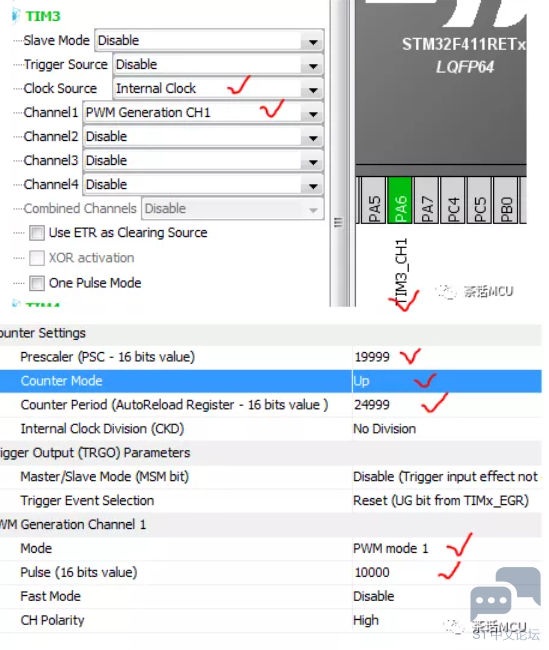Open the Clock Source dropdown

pyautogui.click(x=218, y=89)
